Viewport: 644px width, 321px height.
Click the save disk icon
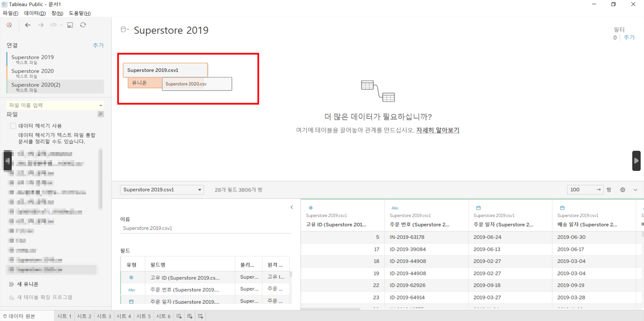point(70,25)
